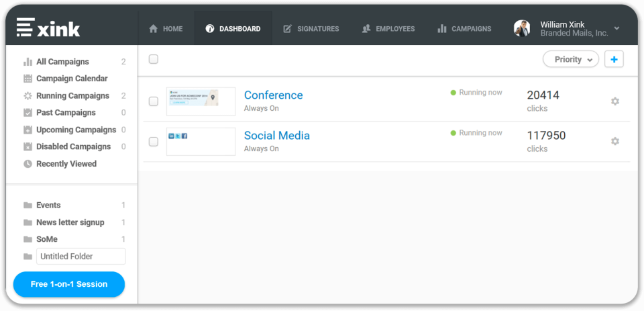
Task: Click the Free 1-on-1 Session button
Action: [69, 284]
